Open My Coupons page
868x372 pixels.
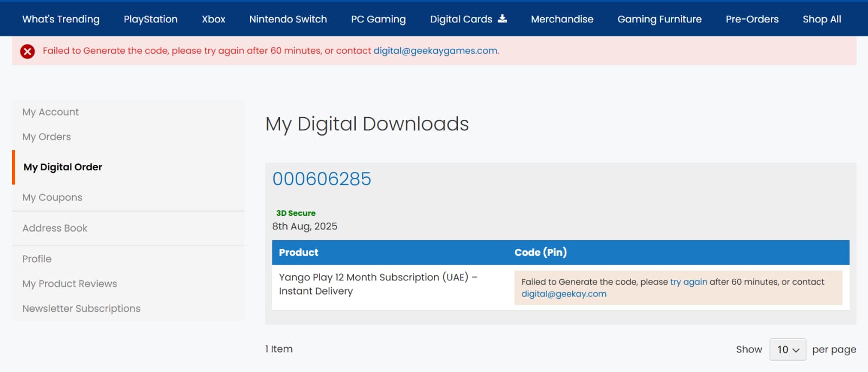coord(52,197)
